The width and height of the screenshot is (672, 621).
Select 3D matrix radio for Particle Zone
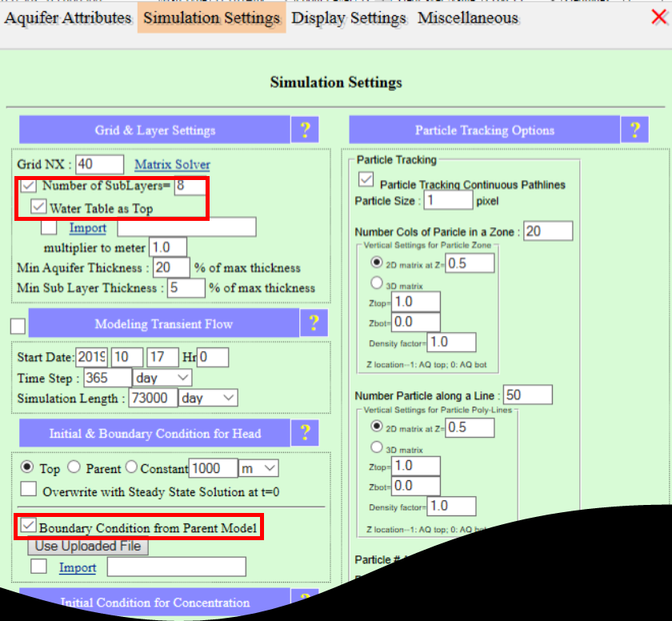pyautogui.click(x=376, y=282)
